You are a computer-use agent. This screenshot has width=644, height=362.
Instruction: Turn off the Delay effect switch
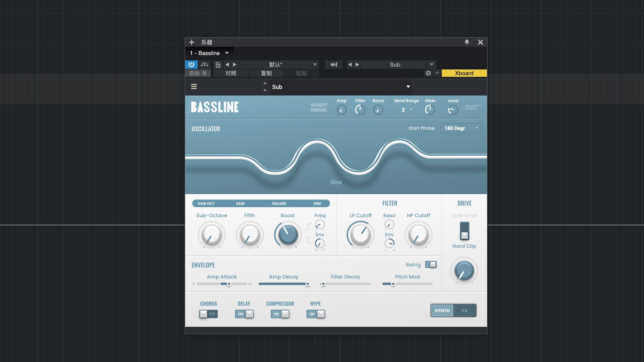coord(244,314)
